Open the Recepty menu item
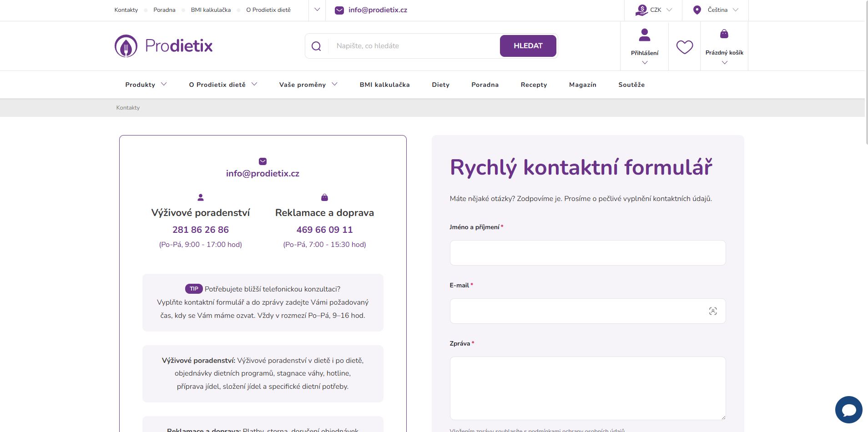The image size is (868, 432). pyautogui.click(x=534, y=85)
